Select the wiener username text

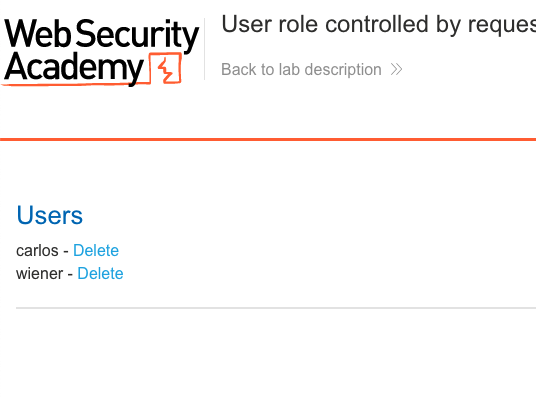[40, 274]
